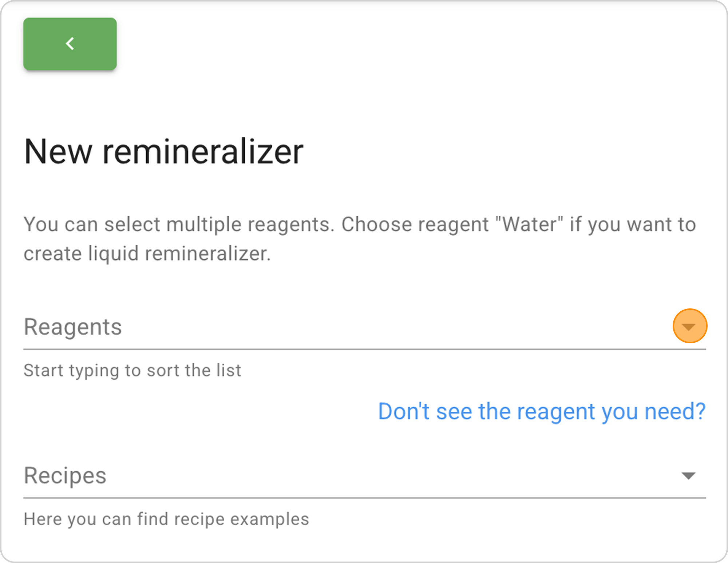Screen dimensions: 728x563
Task: Click the "New remineralizer" heading
Action: click(x=163, y=152)
